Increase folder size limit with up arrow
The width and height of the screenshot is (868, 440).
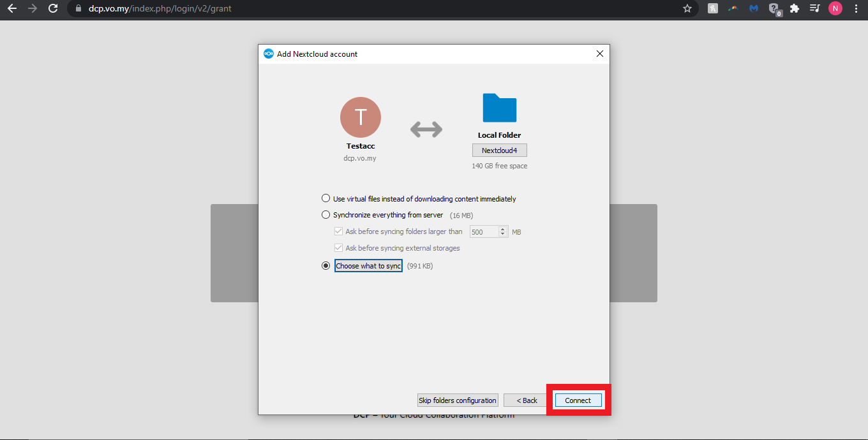(x=503, y=229)
